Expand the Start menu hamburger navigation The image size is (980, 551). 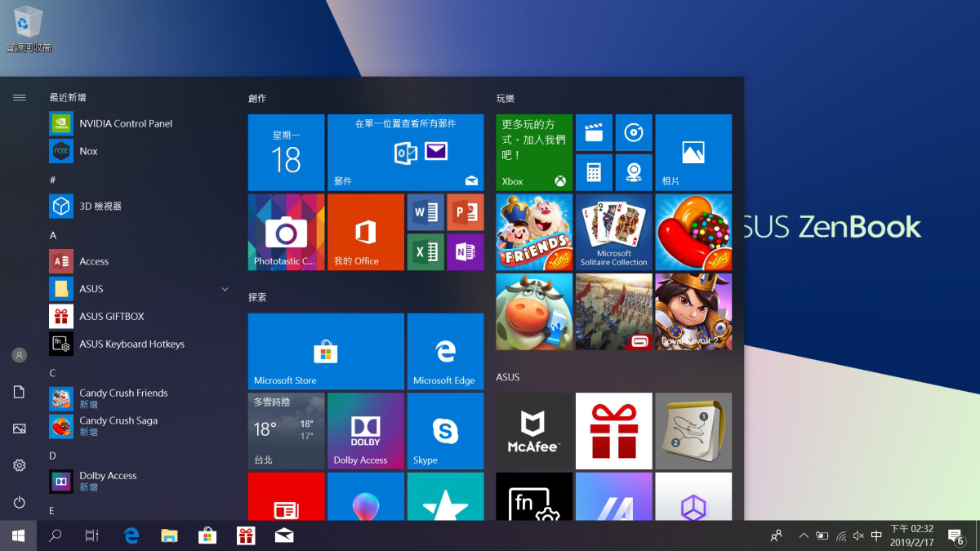(20, 98)
